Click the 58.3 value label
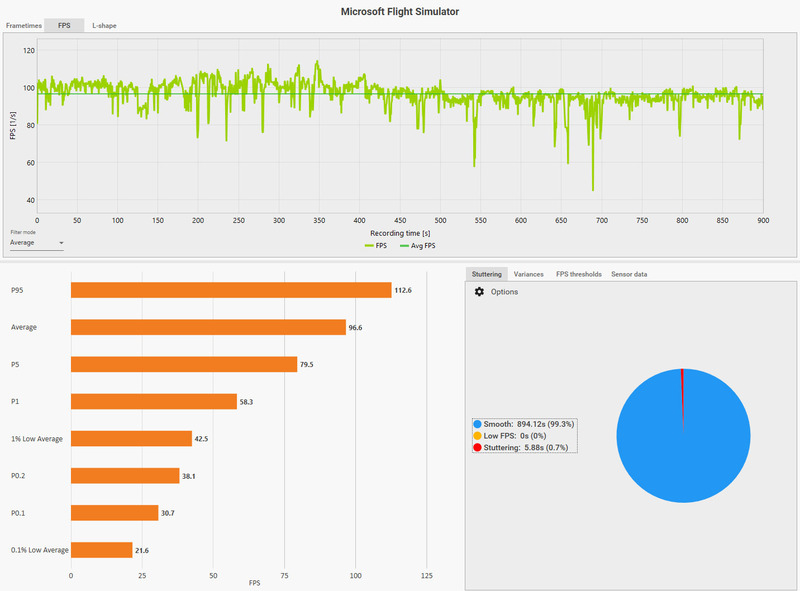 pyautogui.click(x=246, y=402)
